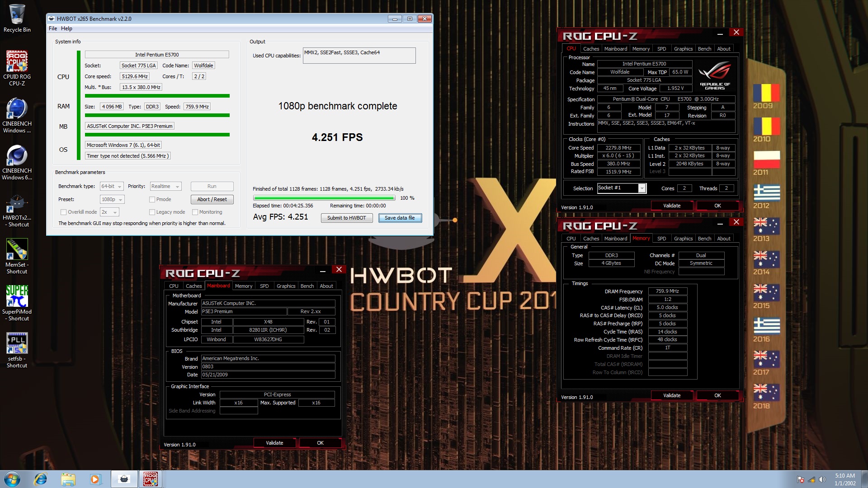Click the HWBOT x265 taskbar button

(x=124, y=479)
